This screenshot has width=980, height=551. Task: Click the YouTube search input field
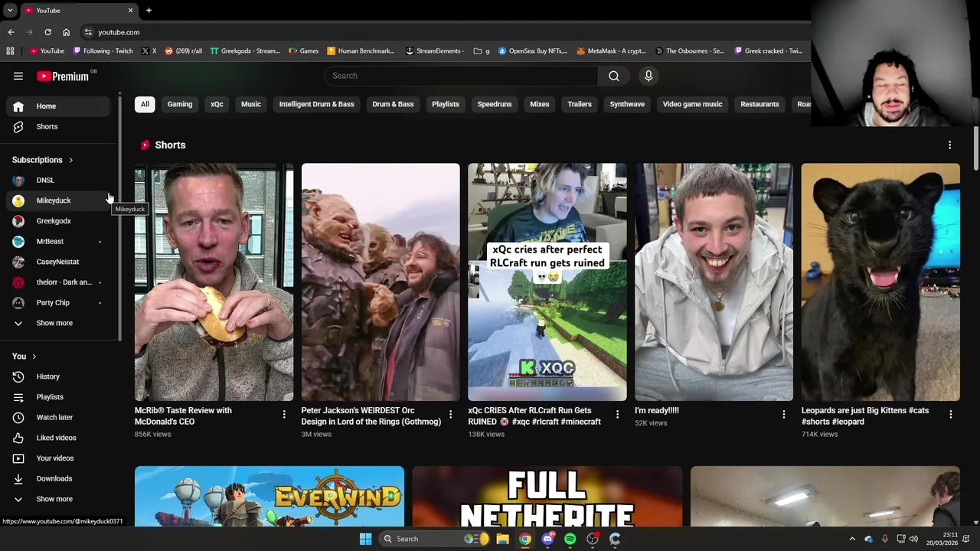(x=461, y=76)
